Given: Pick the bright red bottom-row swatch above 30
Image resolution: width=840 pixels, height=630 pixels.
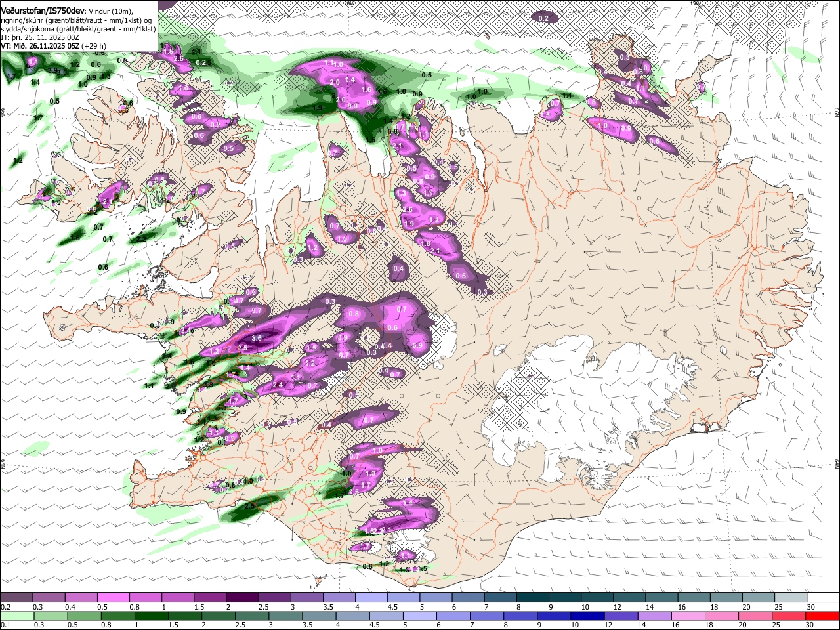Looking at the screenshot, I should click(823, 616).
